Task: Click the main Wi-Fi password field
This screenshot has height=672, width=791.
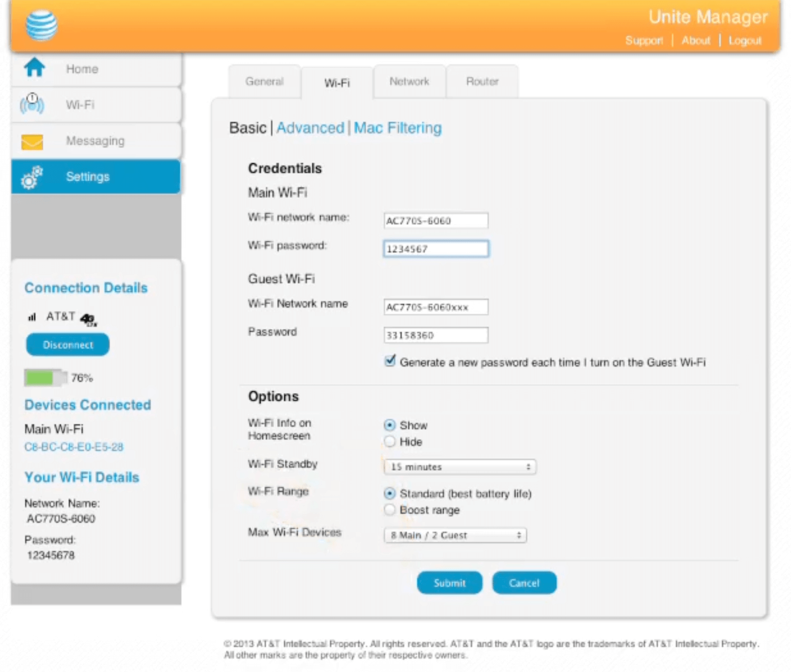Action: [436, 249]
